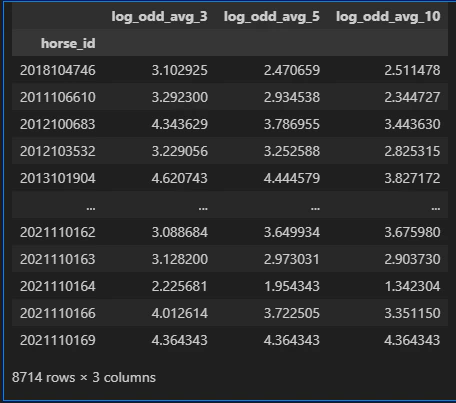Click the value 1.342304
456x403 pixels.
pos(412,286)
